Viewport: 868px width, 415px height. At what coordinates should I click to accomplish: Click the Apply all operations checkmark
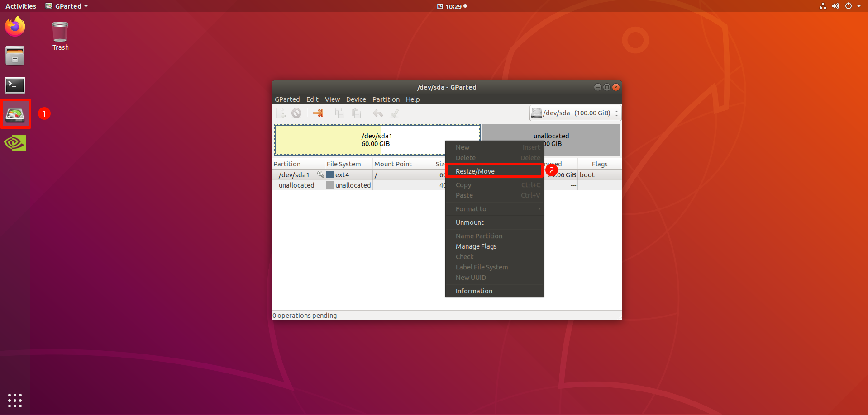395,113
